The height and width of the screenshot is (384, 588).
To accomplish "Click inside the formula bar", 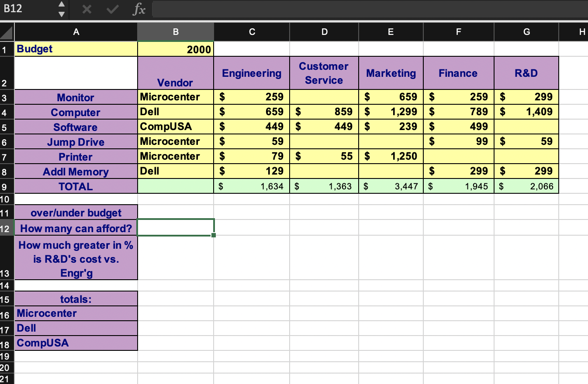I will (306, 10).
